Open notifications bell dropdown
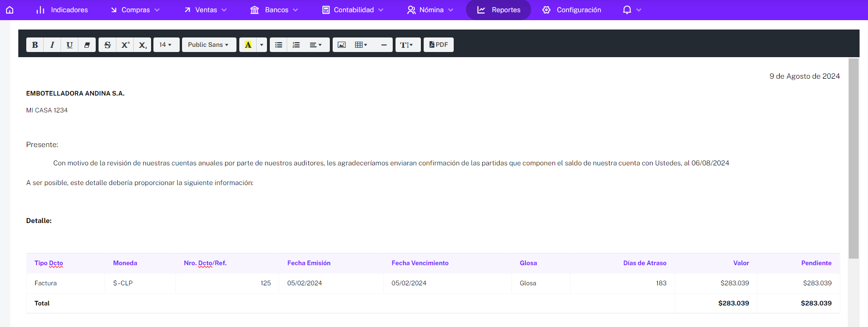The height and width of the screenshot is (327, 868). (x=632, y=10)
